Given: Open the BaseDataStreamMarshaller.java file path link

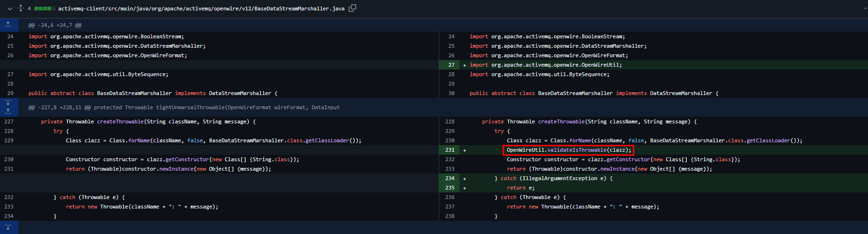Looking at the screenshot, I should pyautogui.click(x=201, y=9).
